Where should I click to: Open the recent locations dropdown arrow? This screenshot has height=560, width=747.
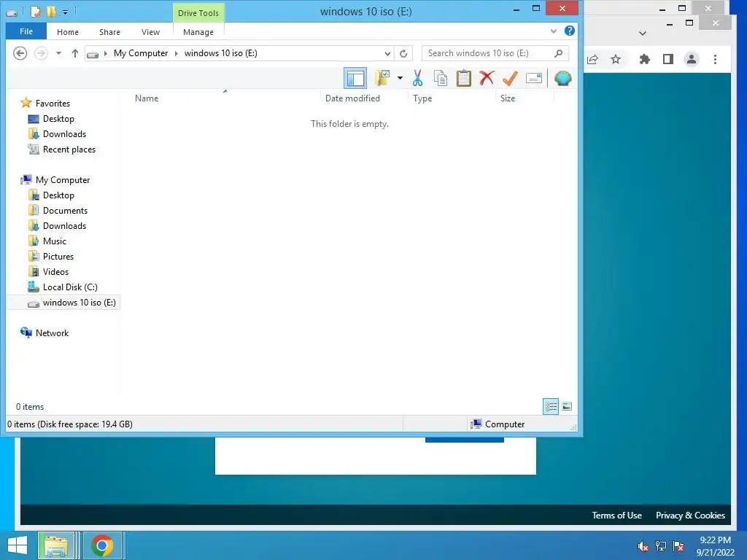[x=58, y=53]
